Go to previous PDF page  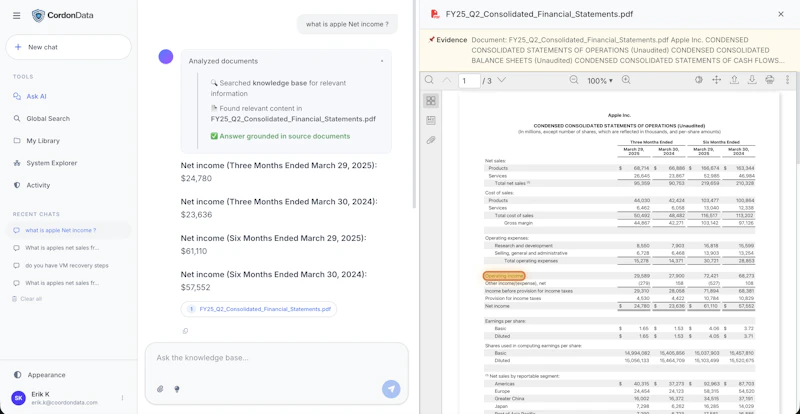coord(447,80)
